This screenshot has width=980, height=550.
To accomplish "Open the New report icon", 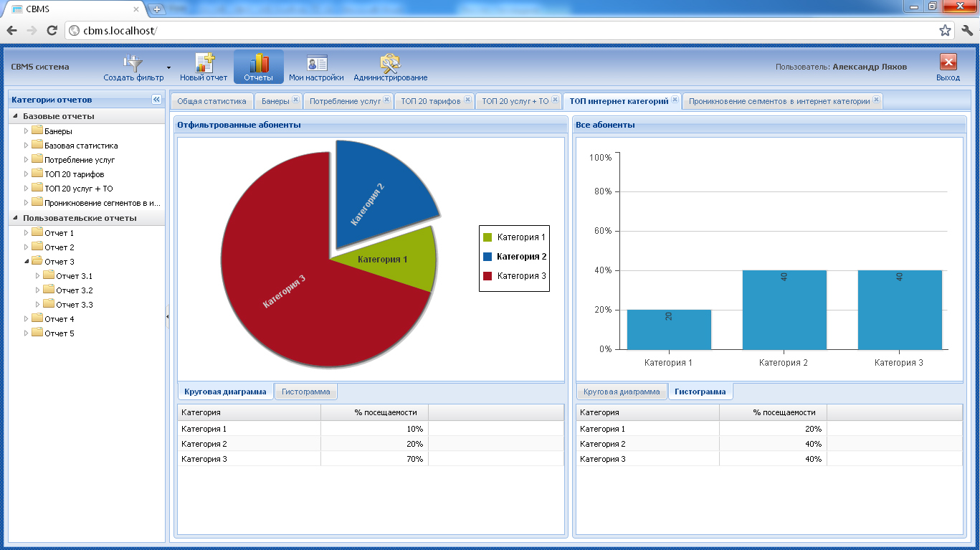I will (x=204, y=63).
